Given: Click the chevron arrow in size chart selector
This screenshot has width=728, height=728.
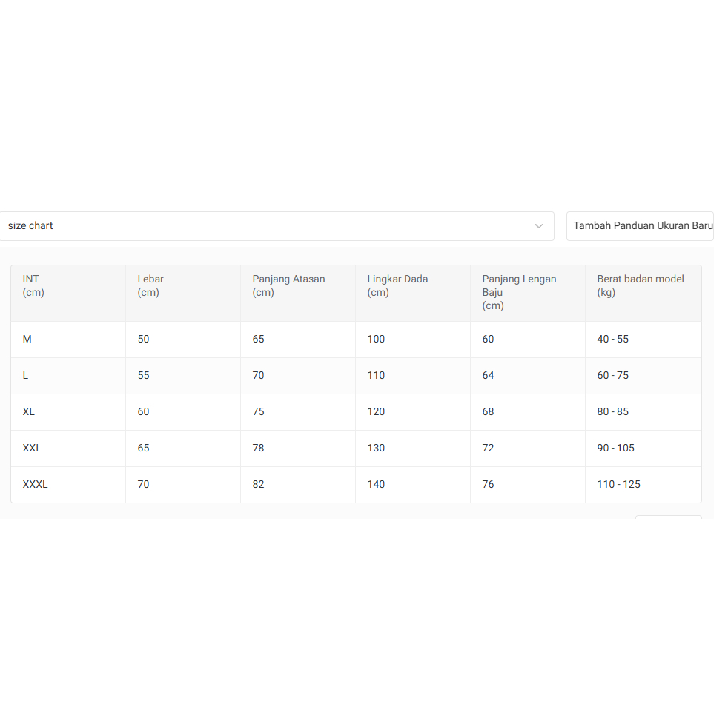Looking at the screenshot, I should click(539, 226).
